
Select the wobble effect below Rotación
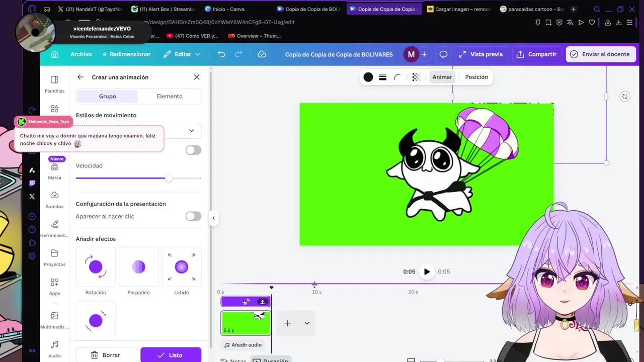tap(96, 320)
